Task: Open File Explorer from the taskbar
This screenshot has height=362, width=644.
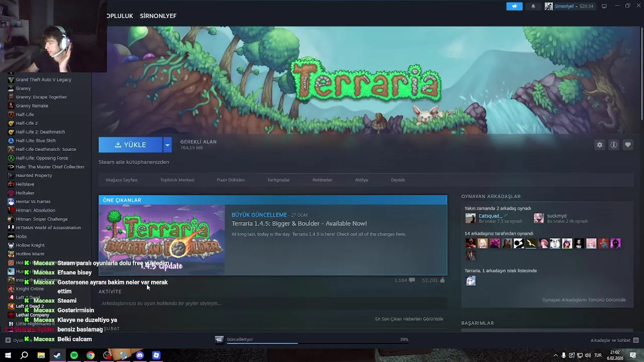Action: (41, 355)
